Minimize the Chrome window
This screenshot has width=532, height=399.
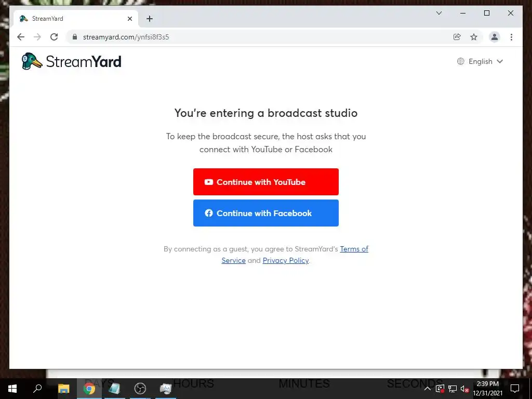point(463,13)
